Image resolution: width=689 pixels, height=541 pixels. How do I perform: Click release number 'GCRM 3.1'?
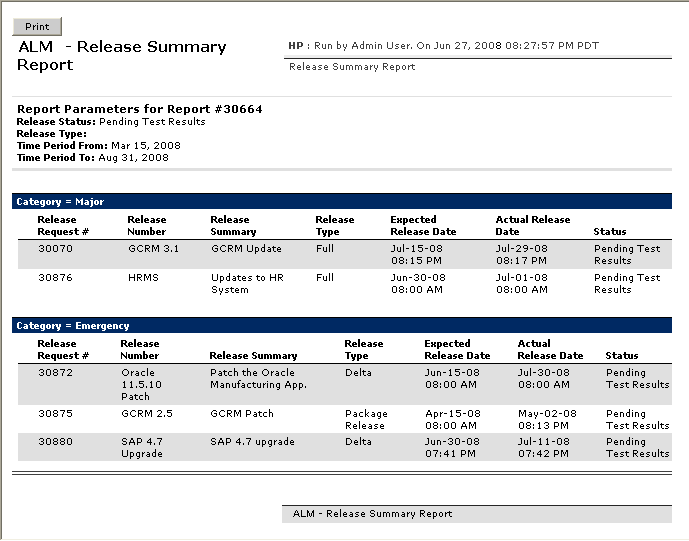(x=154, y=249)
